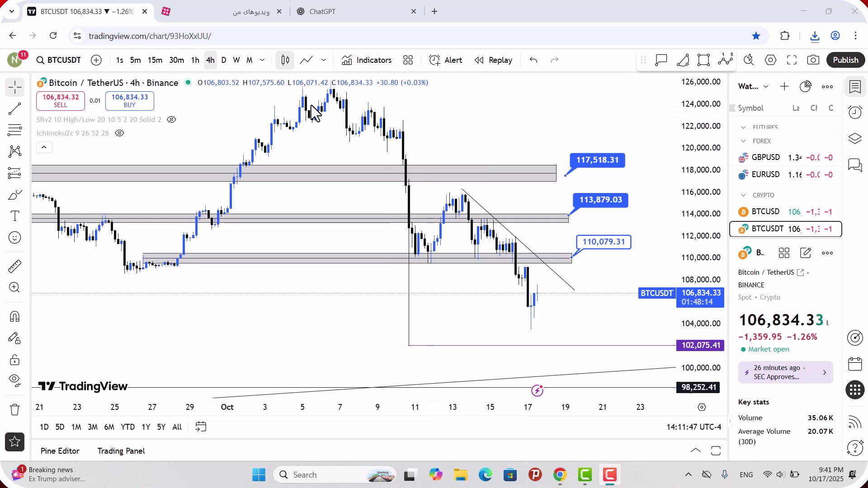Screen dimensions: 868x488
Task: Open the Fibonacci and Gann tools
Action: (x=14, y=130)
